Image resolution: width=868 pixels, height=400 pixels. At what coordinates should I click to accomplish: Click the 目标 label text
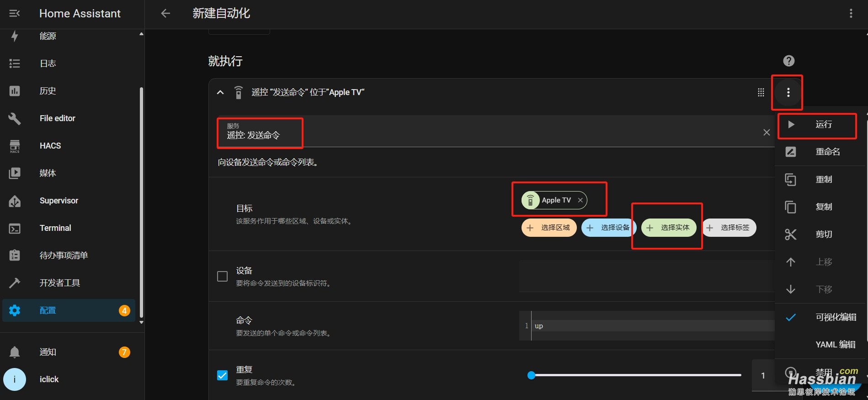pos(244,208)
